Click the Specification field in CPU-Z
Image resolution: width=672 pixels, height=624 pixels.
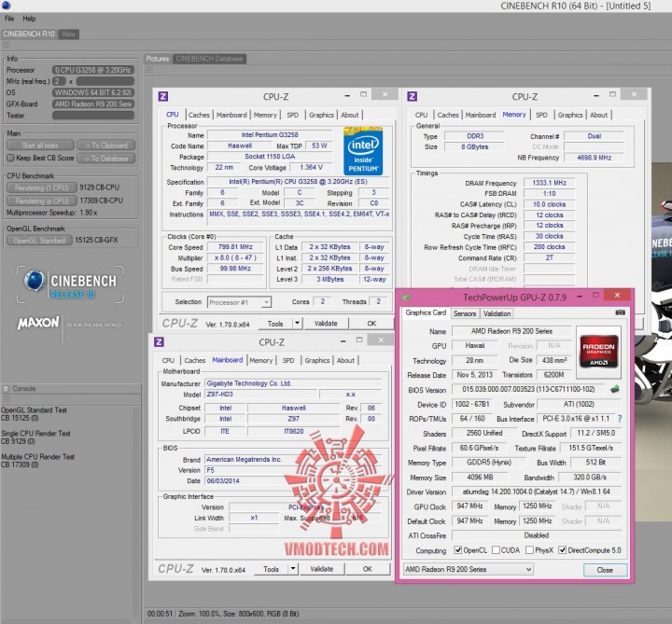(299, 182)
